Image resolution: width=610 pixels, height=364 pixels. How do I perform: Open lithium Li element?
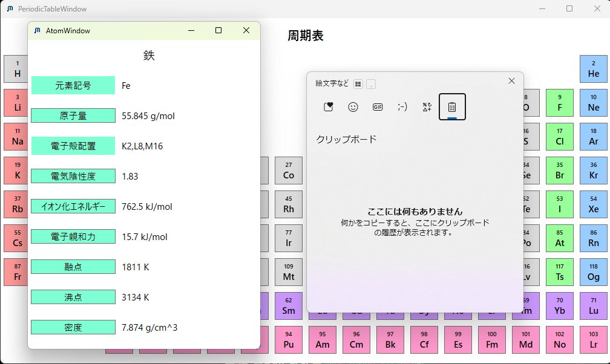click(x=16, y=103)
